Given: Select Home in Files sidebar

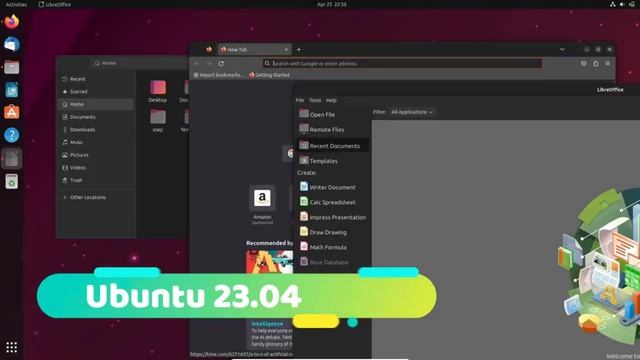Looking at the screenshot, I should pyautogui.click(x=96, y=104).
